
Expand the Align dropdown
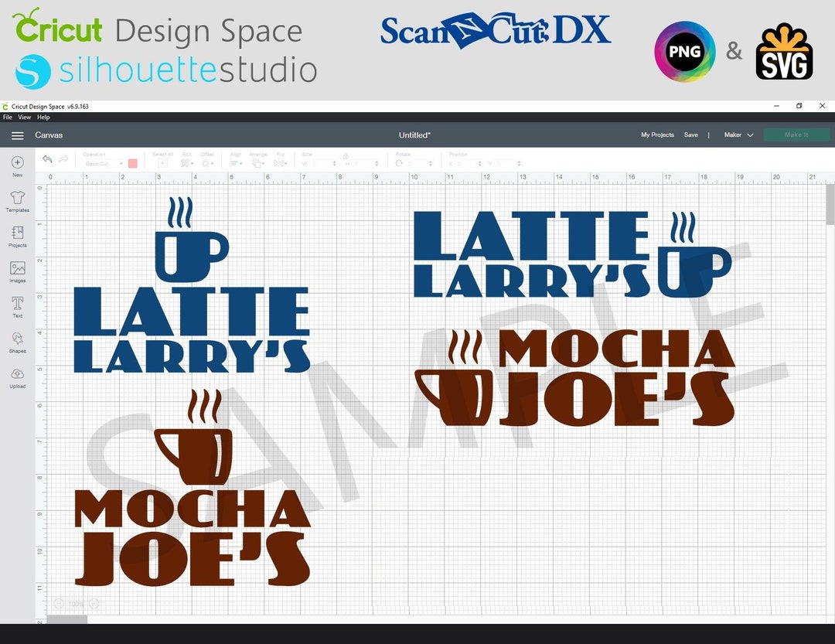tap(236, 163)
